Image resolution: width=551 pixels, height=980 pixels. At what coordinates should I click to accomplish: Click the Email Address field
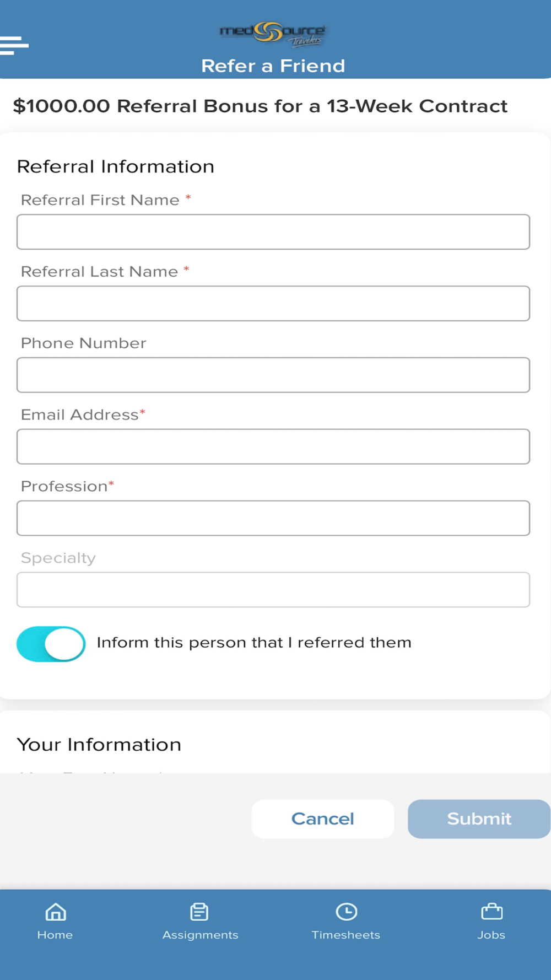pyautogui.click(x=273, y=447)
